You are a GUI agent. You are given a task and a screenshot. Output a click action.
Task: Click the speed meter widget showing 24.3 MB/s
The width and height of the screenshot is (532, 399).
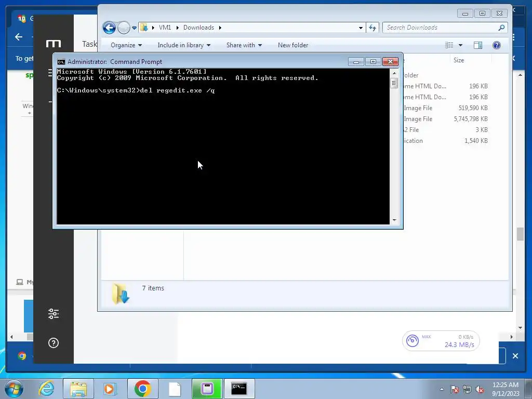click(x=441, y=341)
